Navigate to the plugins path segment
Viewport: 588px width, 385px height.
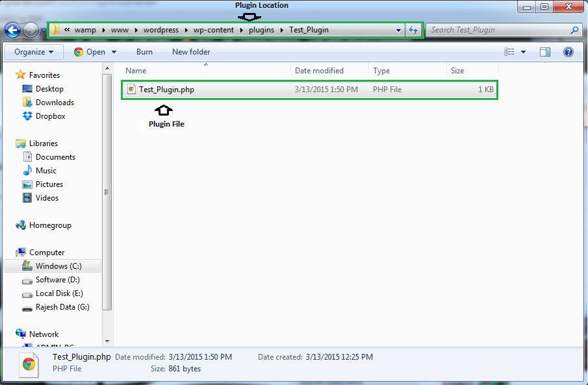[x=261, y=30]
